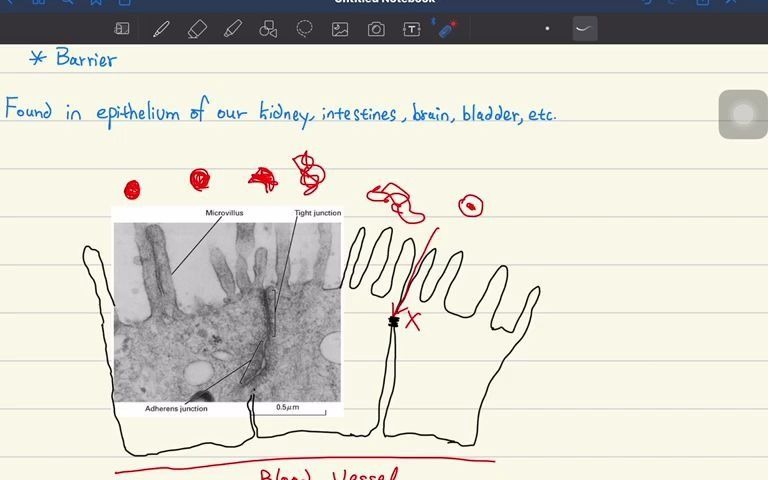
Task: Choose the trailing line pointer style
Action: tap(585, 29)
